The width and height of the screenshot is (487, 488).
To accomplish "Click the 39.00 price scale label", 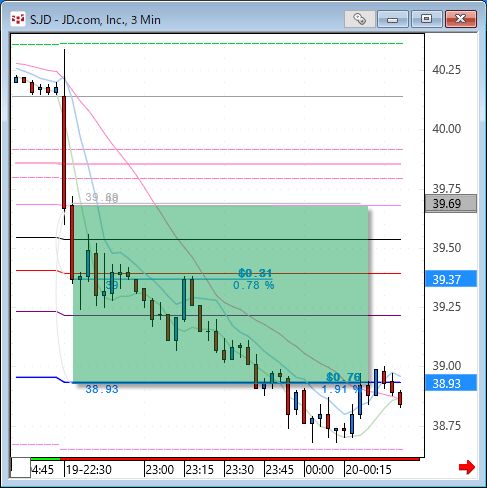I will (446, 366).
